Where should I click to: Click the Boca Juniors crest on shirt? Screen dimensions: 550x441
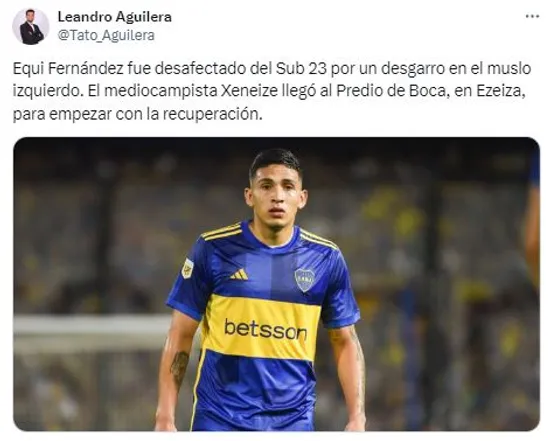tap(304, 280)
